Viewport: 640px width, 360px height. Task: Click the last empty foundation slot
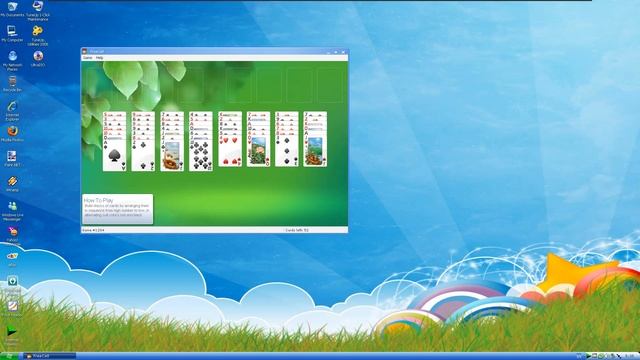(329, 85)
